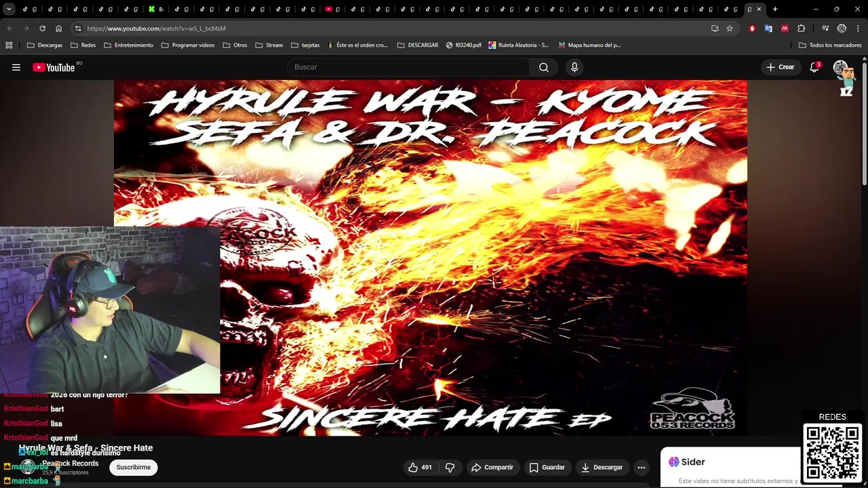Go to YouTube home via logo
This screenshot has width=868, height=488.
coord(54,67)
